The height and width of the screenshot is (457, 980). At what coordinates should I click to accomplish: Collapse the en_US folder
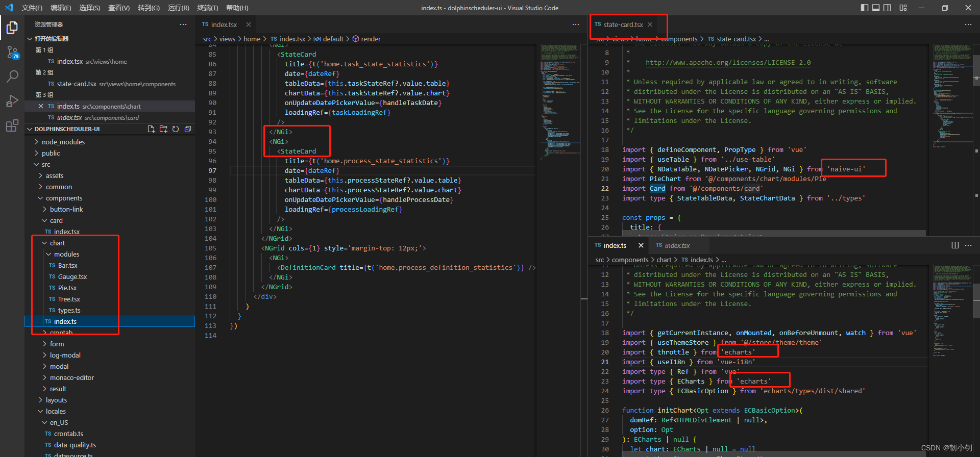(59, 422)
